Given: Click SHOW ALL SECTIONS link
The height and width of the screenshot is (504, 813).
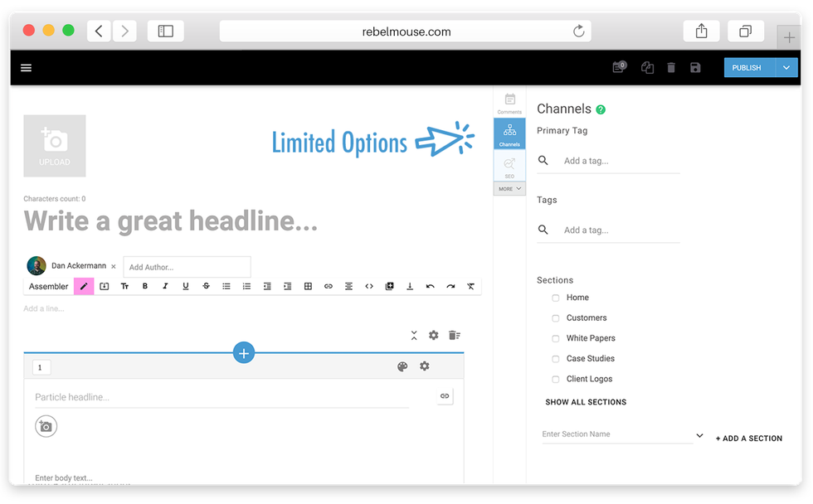Looking at the screenshot, I should click(x=586, y=402).
